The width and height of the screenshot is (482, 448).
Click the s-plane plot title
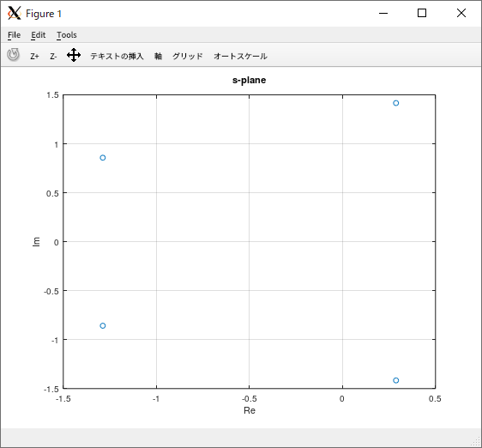click(x=249, y=81)
